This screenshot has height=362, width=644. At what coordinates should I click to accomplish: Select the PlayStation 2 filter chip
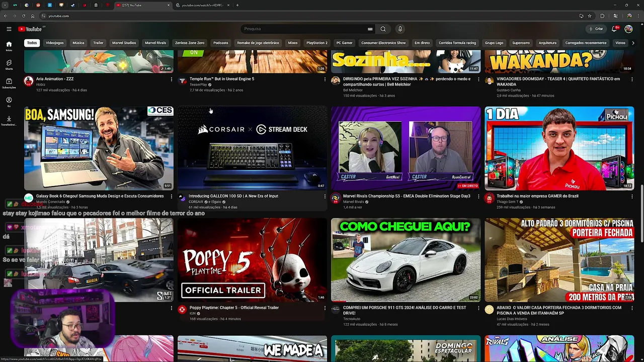point(317,43)
